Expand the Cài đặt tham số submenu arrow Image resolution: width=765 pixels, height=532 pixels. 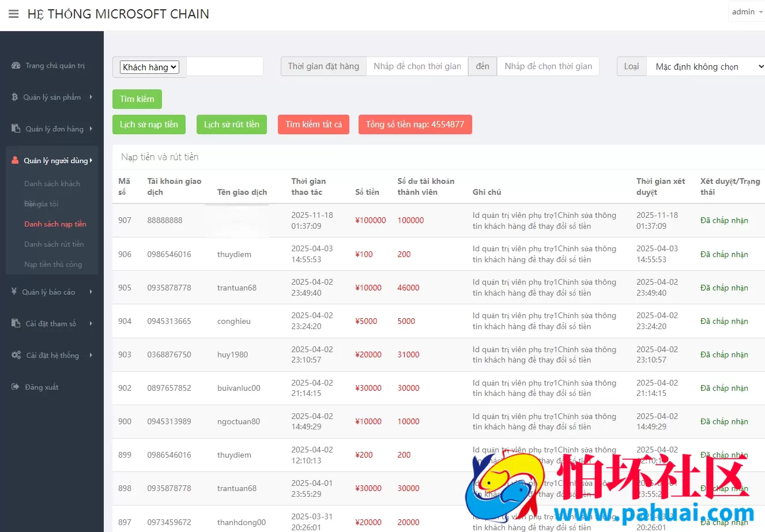tap(91, 323)
